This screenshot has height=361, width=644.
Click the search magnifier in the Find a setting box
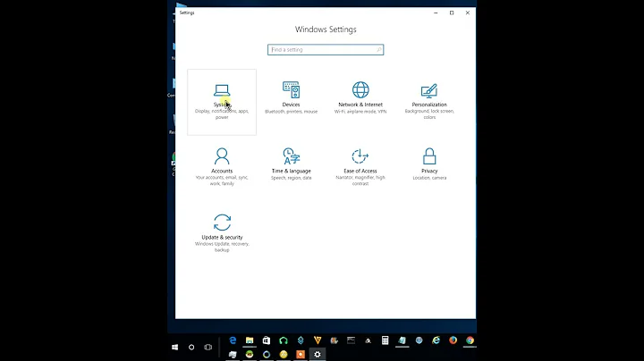(x=378, y=50)
